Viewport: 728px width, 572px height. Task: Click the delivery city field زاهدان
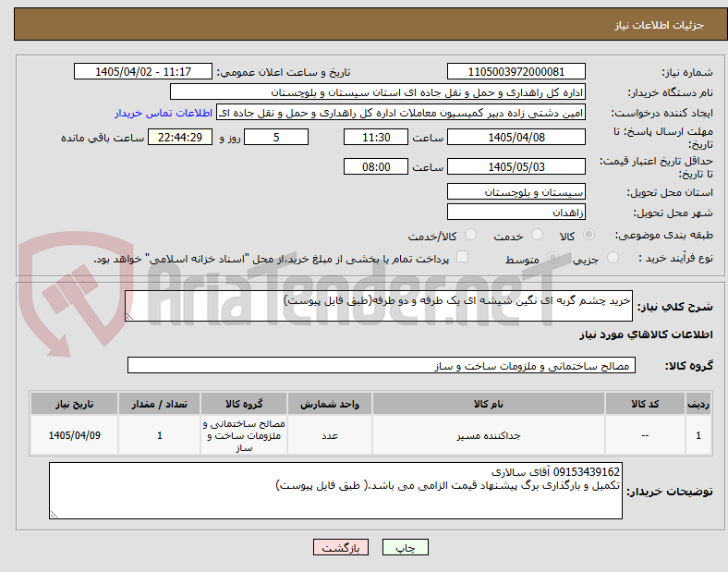pos(516,212)
